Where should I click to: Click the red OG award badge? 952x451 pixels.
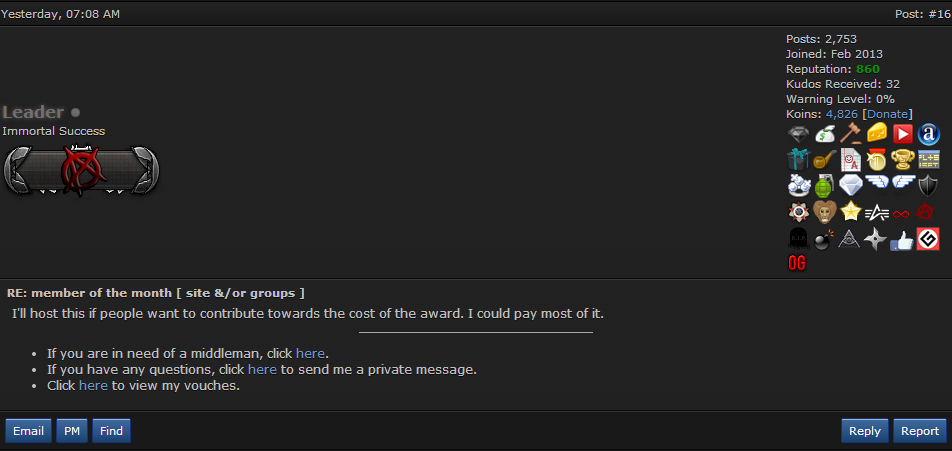click(x=797, y=263)
